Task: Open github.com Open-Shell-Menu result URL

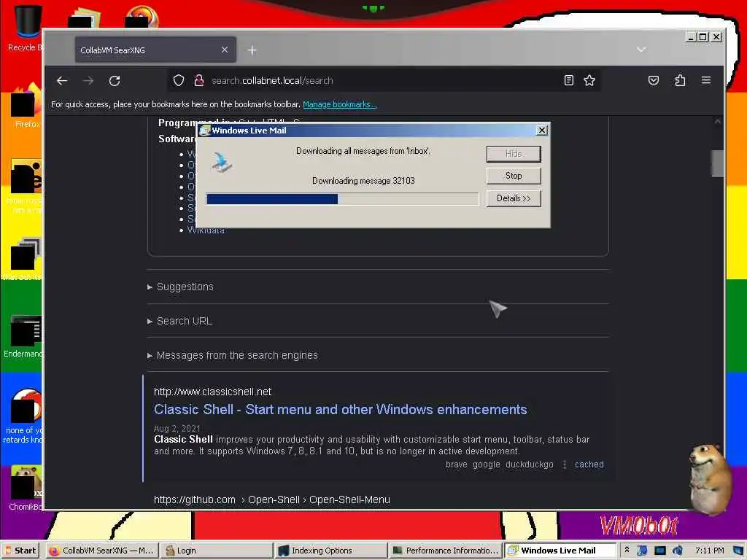Action: [271, 499]
